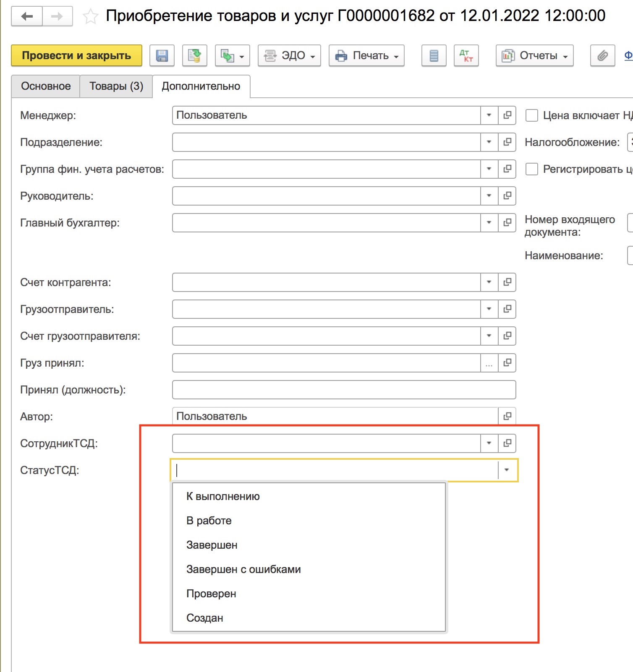Open Грузоотправитель field's open icon
The height and width of the screenshot is (672, 633).
(x=507, y=309)
